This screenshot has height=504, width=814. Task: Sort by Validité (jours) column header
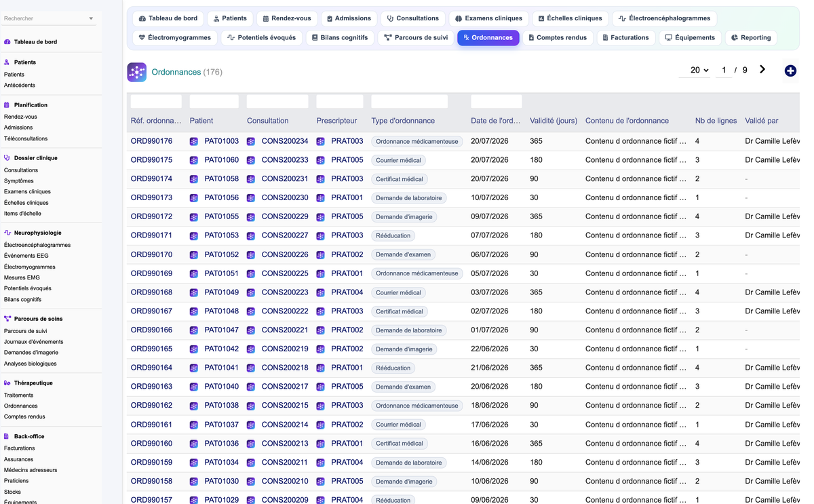(x=554, y=121)
